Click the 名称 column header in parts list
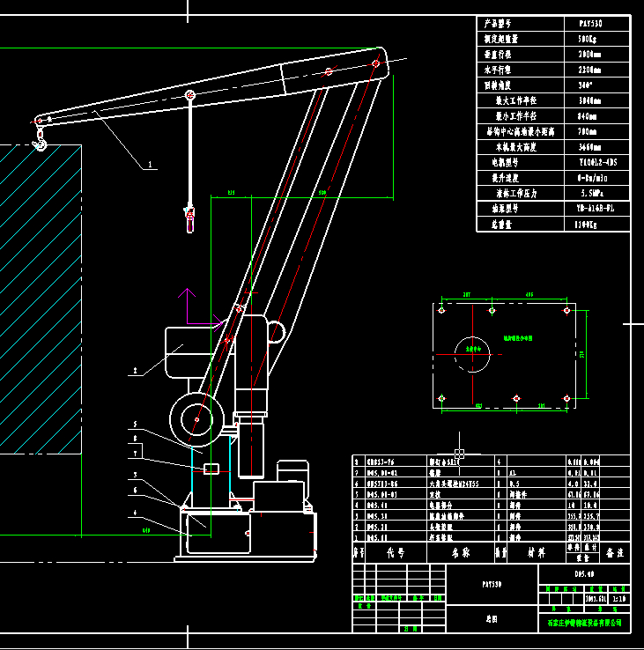The height and width of the screenshot is (650, 644). click(x=460, y=552)
